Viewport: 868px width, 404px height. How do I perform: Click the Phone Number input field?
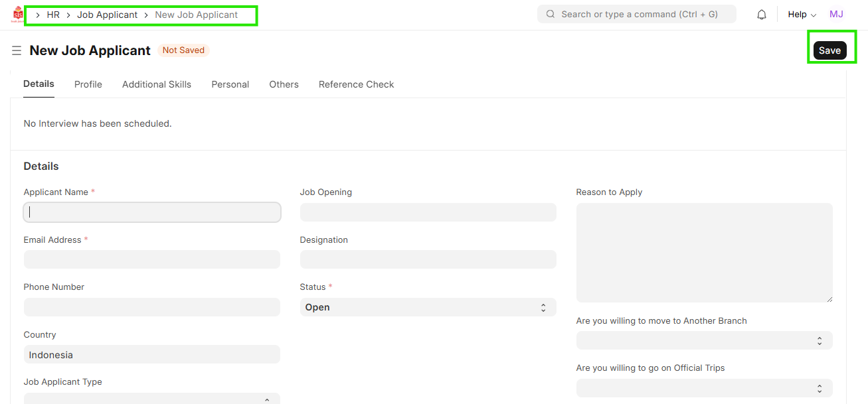pyautogui.click(x=152, y=307)
